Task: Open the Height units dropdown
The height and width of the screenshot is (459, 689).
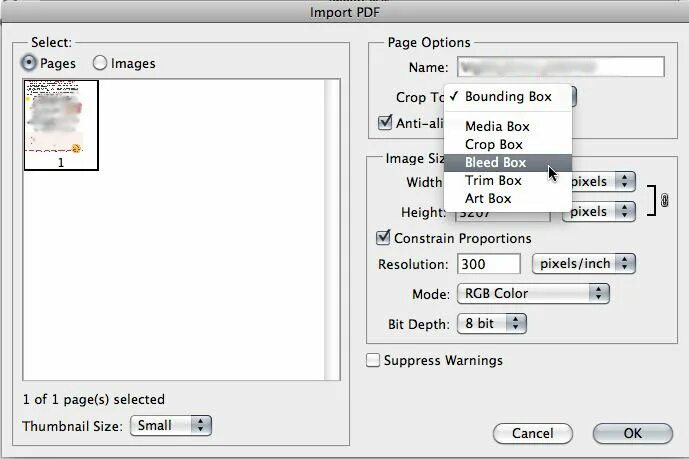Action: 599,212
